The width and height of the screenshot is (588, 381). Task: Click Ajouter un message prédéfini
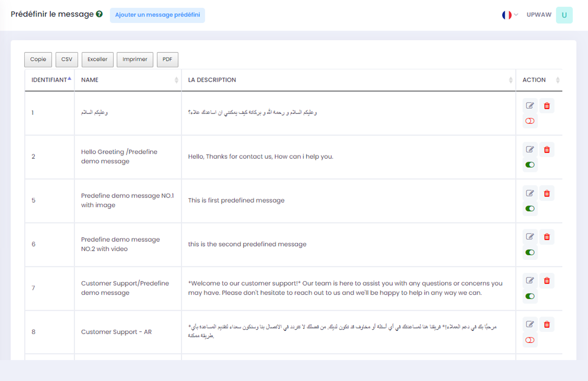(x=157, y=15)
